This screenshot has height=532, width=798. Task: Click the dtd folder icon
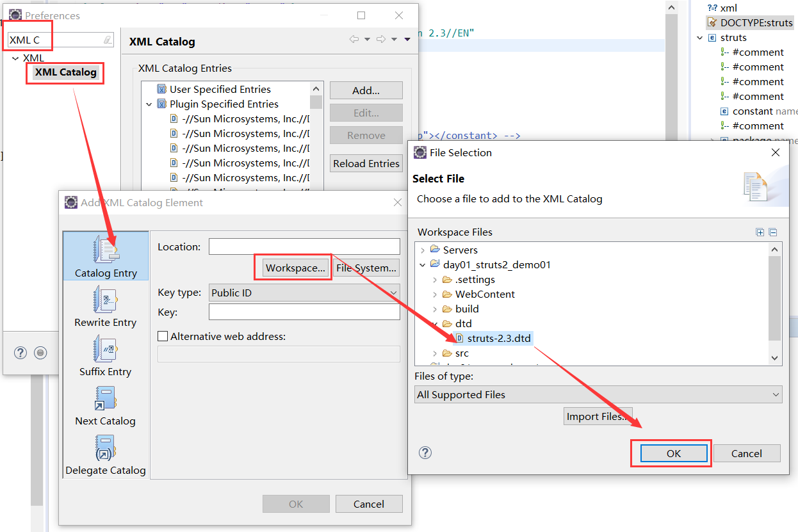point(447,323)
